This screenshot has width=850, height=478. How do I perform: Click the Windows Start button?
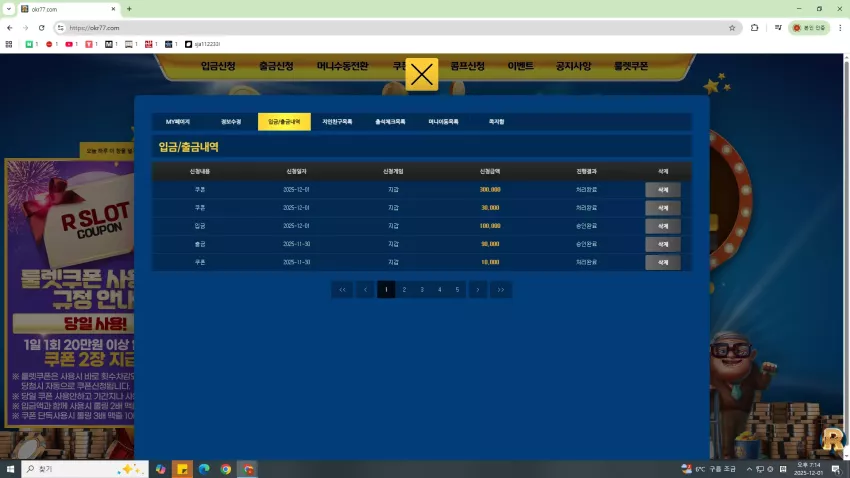10,469
